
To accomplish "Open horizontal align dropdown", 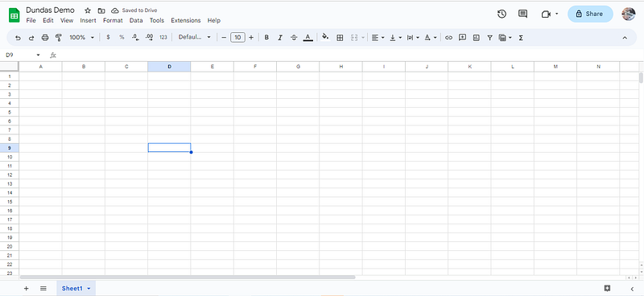I will tap(378, 37).
